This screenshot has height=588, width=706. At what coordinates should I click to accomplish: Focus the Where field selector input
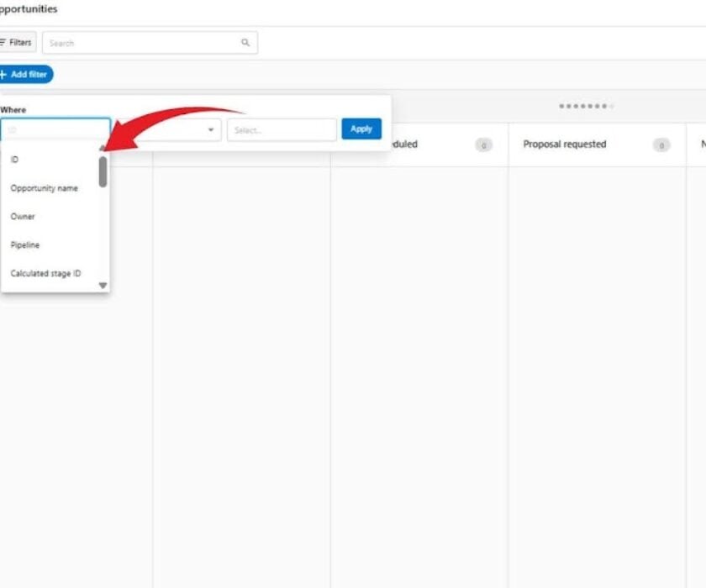pyautogui.click(x=55, y=130)
